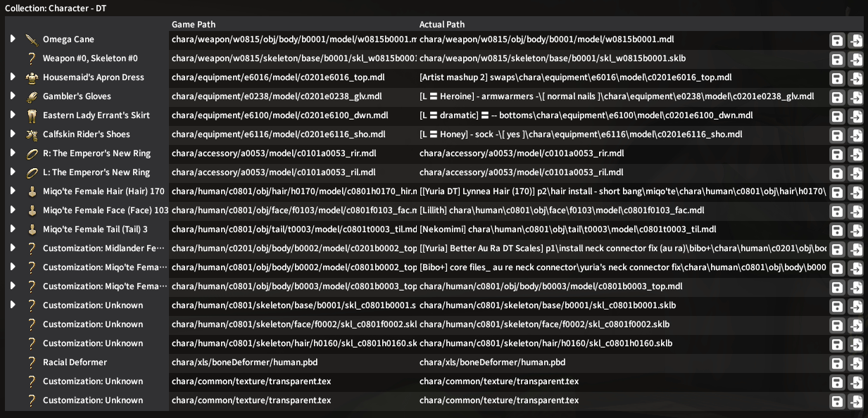Image resolution: width=868 pixels, height=418 pixels.
Task: Expand the Omega Cane tree node
Action: [x=13, y=39]
